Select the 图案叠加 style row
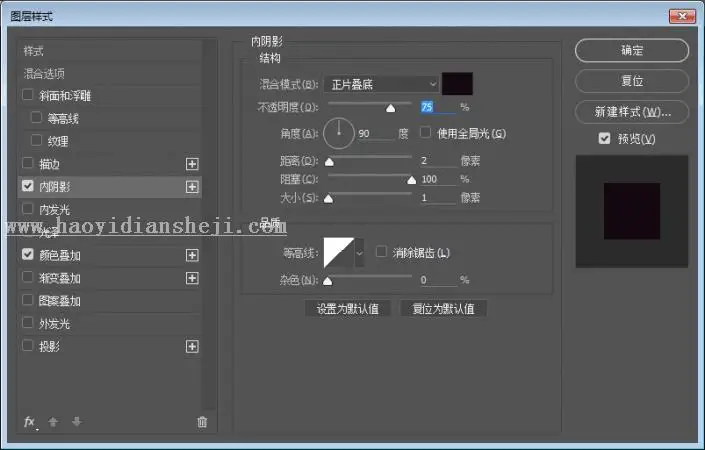Image resolution: width=705 pixels, height=450 pixels. (x=110, y=301)
